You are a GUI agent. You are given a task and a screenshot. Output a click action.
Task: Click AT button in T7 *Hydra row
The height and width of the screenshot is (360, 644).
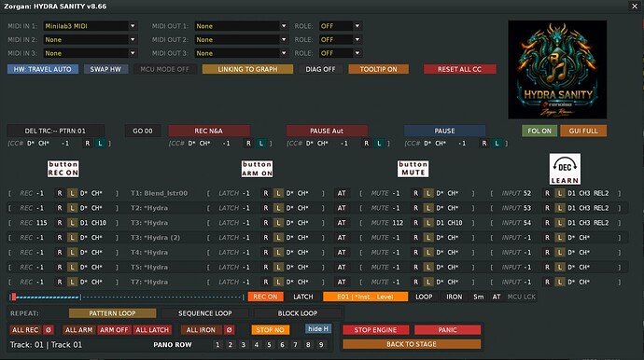[342, 282]
